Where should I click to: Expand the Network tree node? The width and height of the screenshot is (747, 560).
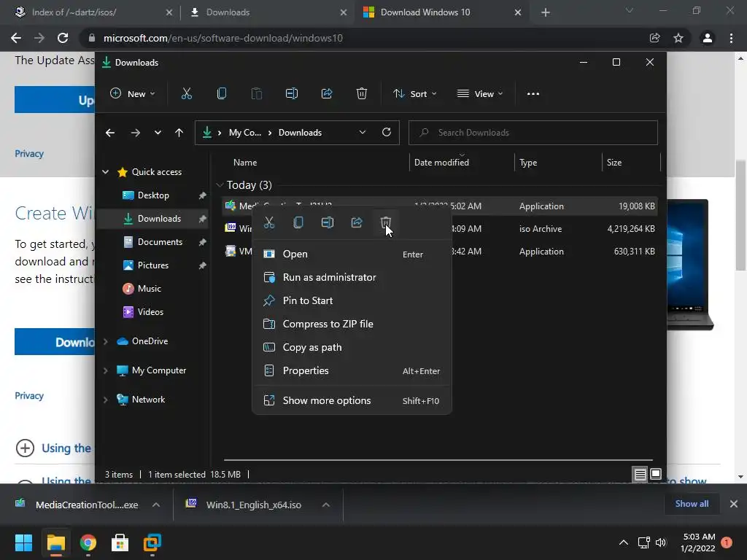(105, 400)
